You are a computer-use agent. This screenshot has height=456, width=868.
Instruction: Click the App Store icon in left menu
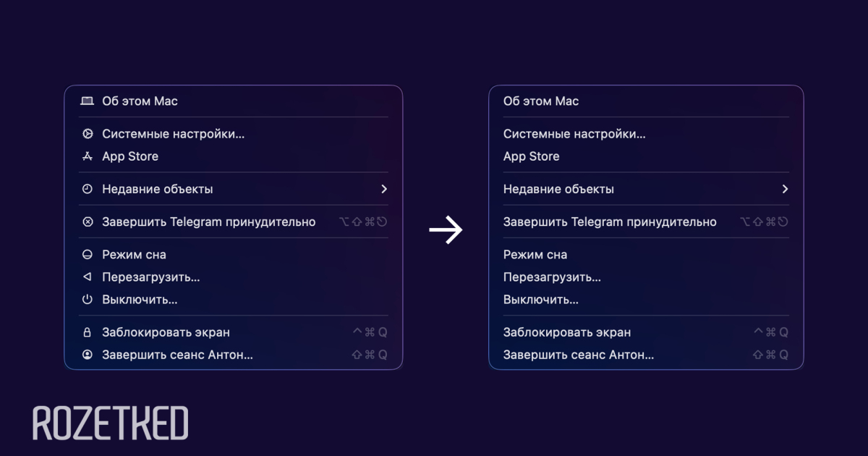88,156
